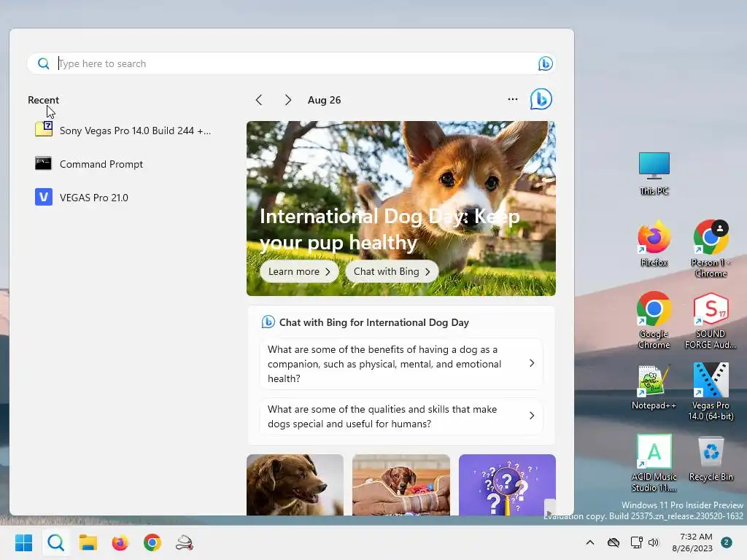747x560 pixels.
Task: Open Notepad++ desktop shortcut
Action: 654,386
